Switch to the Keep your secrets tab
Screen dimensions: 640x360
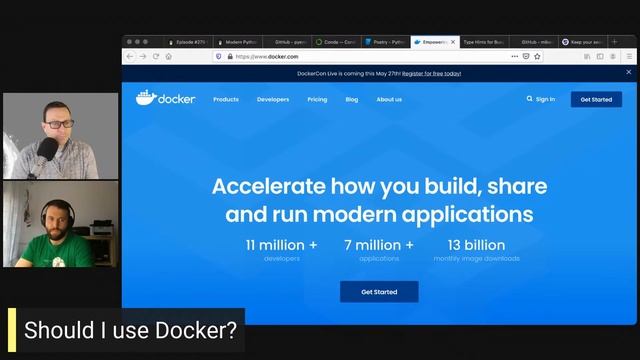pos(583,42)
